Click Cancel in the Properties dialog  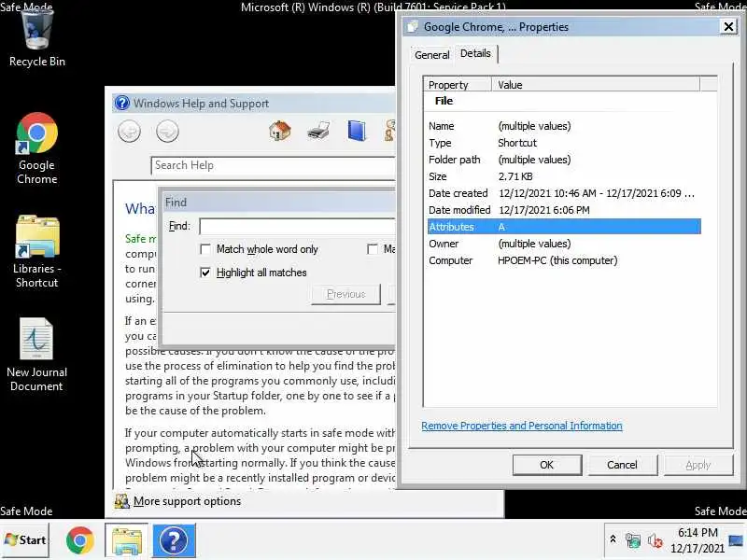click(x=622, y=465)
